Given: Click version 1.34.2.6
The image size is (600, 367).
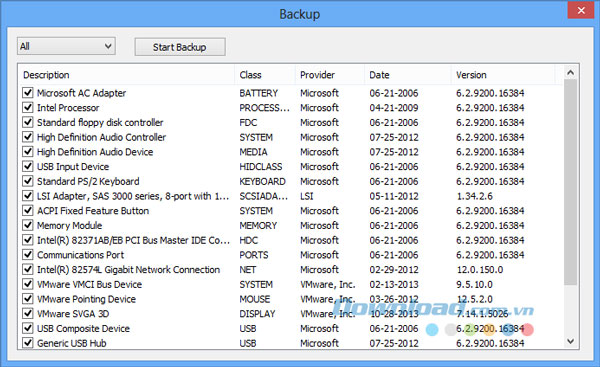Looking at the screenshot, I should coord(475,196).
